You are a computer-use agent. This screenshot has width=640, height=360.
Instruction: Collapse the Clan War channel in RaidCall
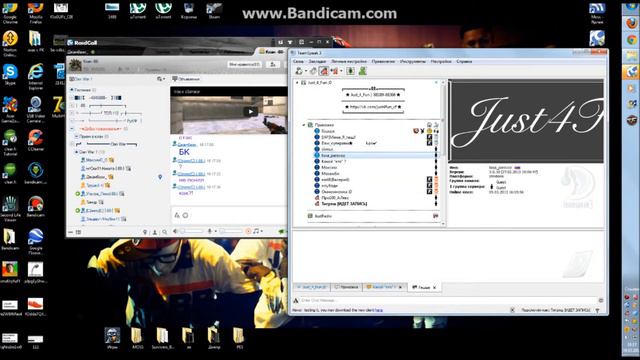click(76, 152)
